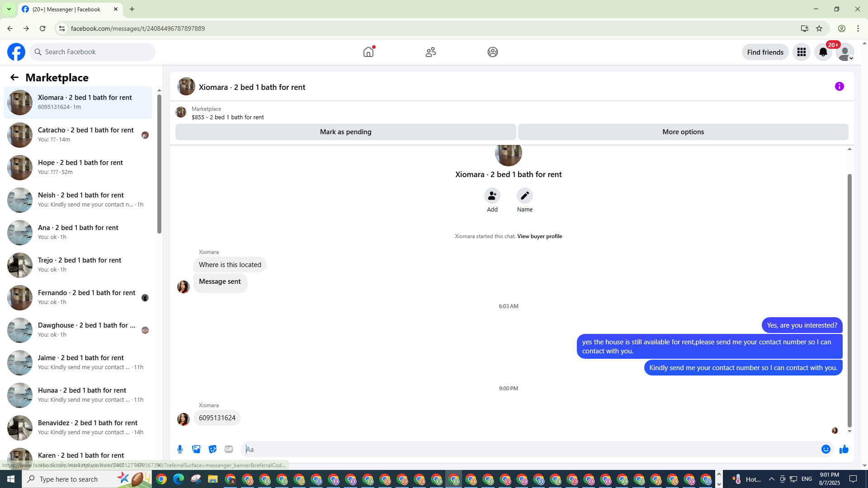The width and height of the screenshot is (868, 488).
Task: Open the Hope conversation
Action: tap(78, 168)
